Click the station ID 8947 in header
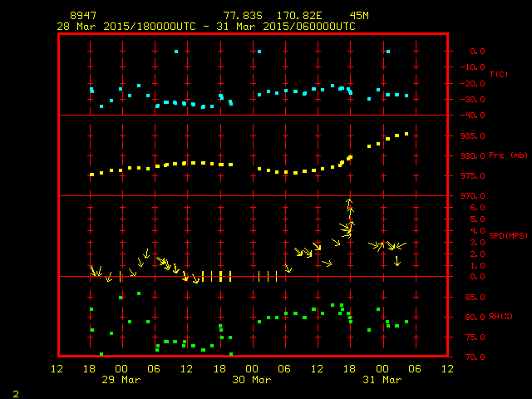The image size is (532, 399). click(83, 16)
